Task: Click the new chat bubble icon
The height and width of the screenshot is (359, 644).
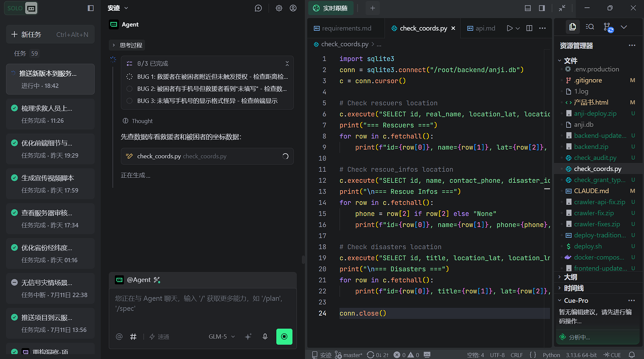Action: coord(259,8)
